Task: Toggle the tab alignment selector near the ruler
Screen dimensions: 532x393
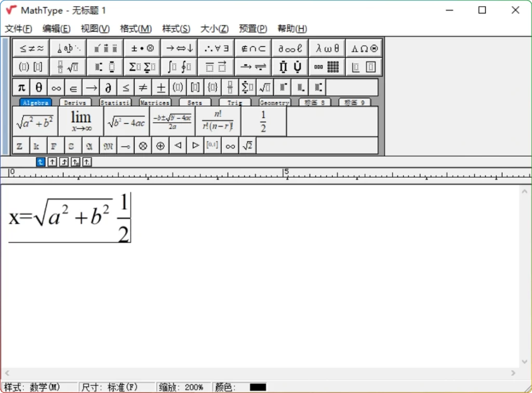Action: (x=41, y=162)
